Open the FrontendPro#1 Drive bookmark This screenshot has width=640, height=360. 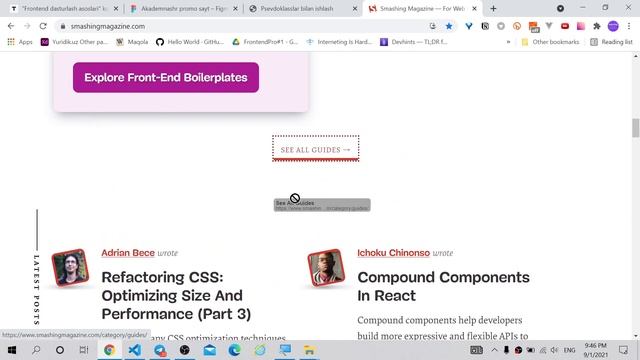(265, 42)
